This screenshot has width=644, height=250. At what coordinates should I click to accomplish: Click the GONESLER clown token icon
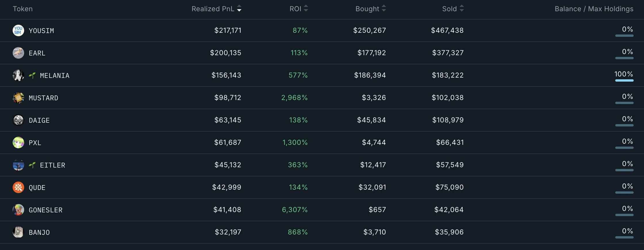(x=18, y=210)
